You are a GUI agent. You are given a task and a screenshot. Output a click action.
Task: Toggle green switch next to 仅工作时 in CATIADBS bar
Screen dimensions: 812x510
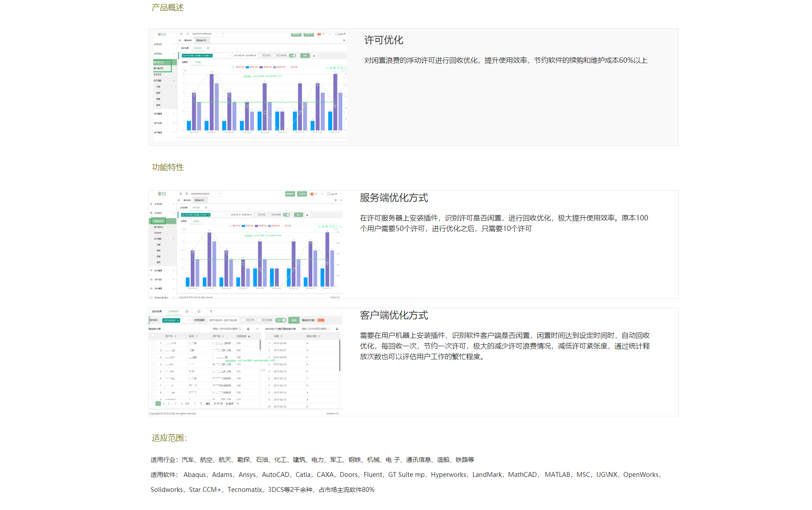click(281, 320)
